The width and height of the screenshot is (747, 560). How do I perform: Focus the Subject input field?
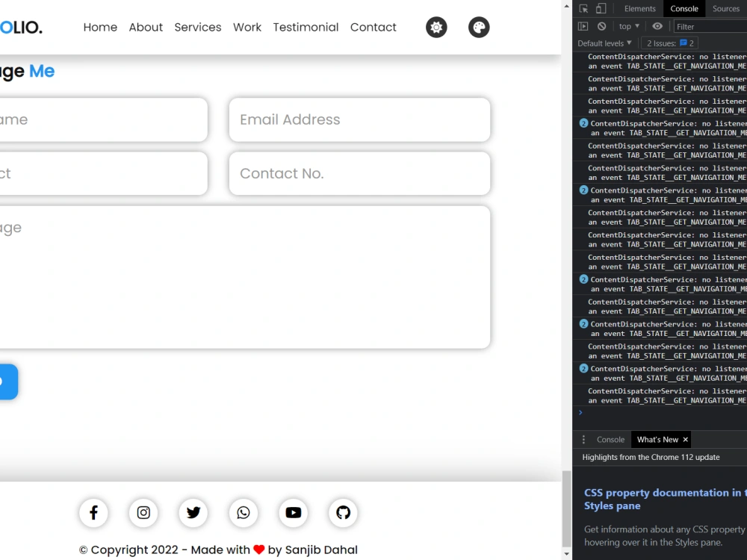pyautogui.click(x=103, y=173)
